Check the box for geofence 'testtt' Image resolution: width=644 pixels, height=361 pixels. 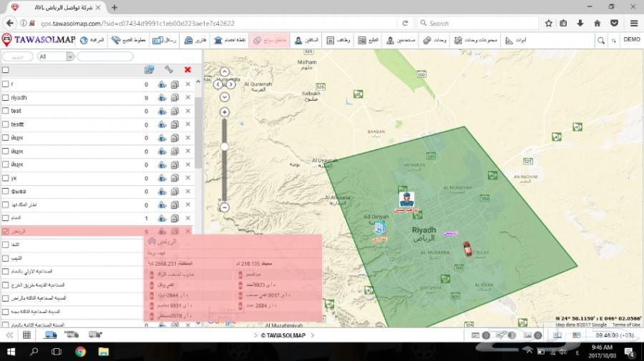pos(5,124)
